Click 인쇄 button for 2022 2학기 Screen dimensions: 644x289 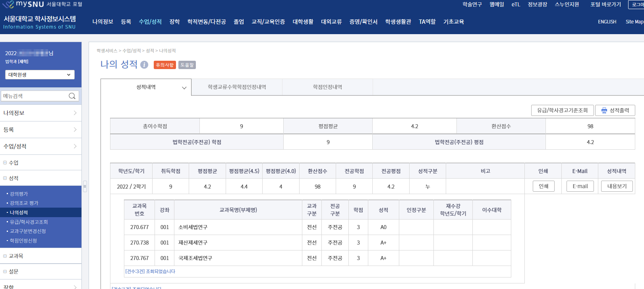(543, 186)
